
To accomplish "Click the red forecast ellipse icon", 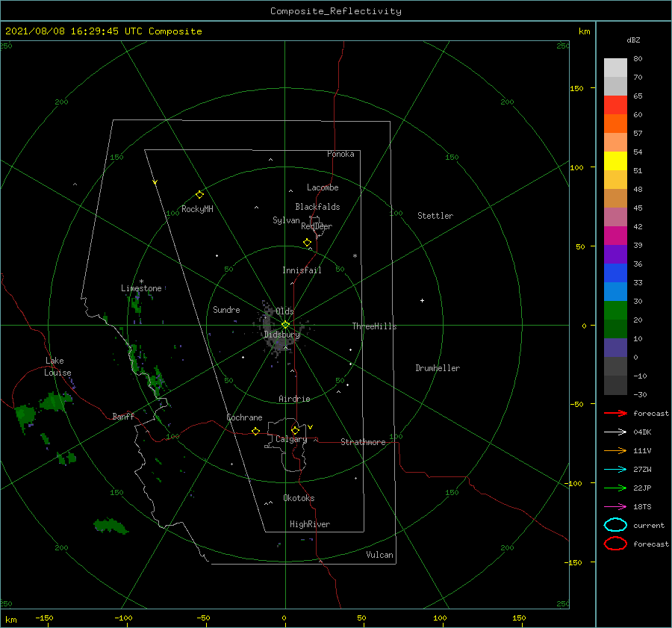I will click(615, 544).
